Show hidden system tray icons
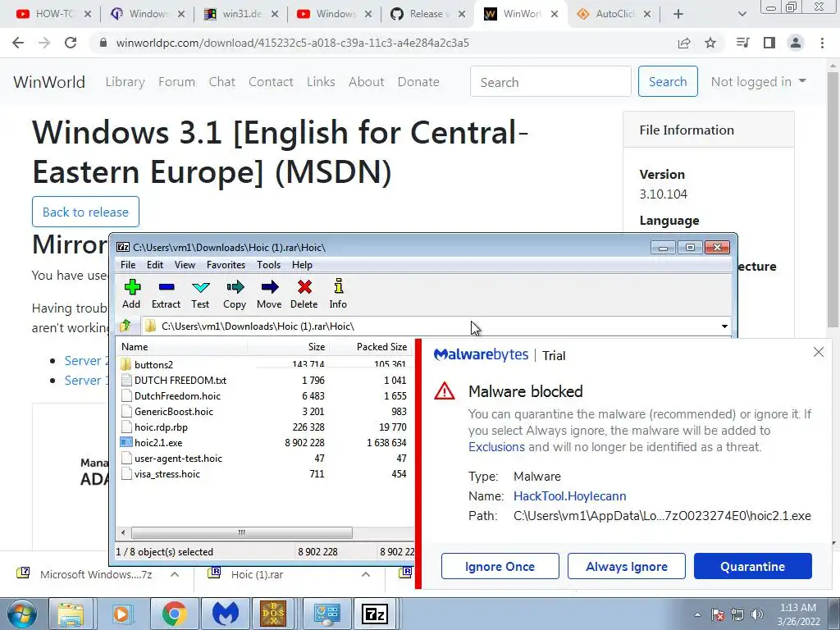This screenshot has height=630, width=840. [x=697, y=614]
